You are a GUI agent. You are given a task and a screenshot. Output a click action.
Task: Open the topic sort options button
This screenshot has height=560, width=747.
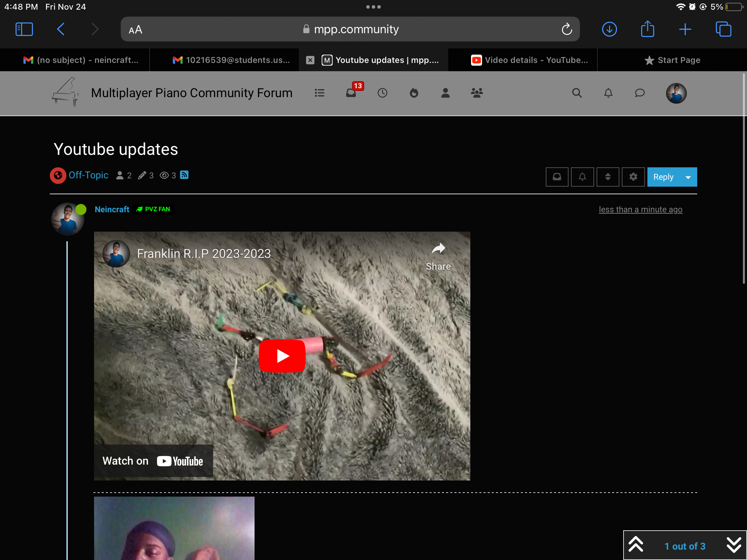[608, 177]
